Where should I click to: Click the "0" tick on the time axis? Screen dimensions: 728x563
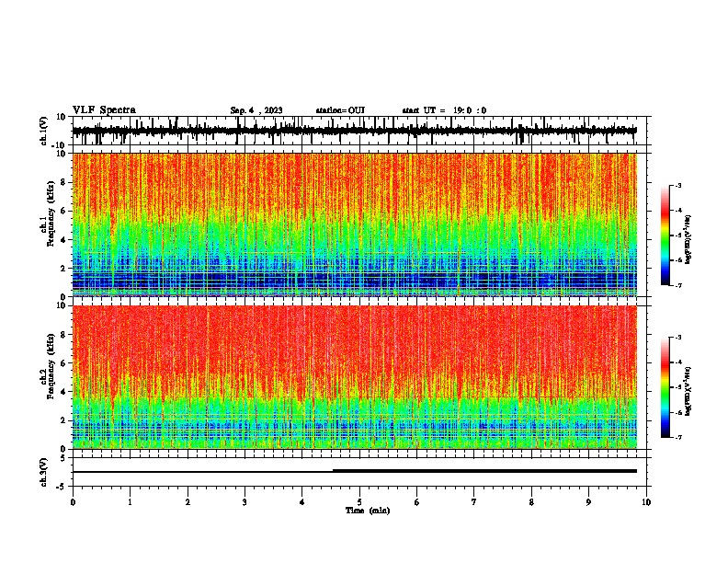click(x=73, y=502)
